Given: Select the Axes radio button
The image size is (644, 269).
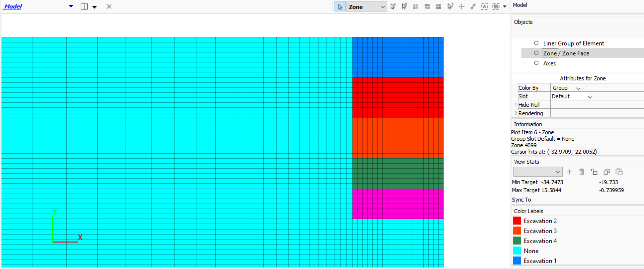Looking at the screenshot, I should [x=536, y=63].
